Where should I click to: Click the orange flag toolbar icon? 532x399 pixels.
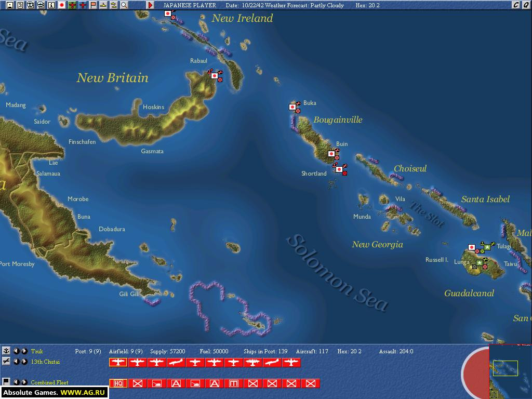coord(93,5)
